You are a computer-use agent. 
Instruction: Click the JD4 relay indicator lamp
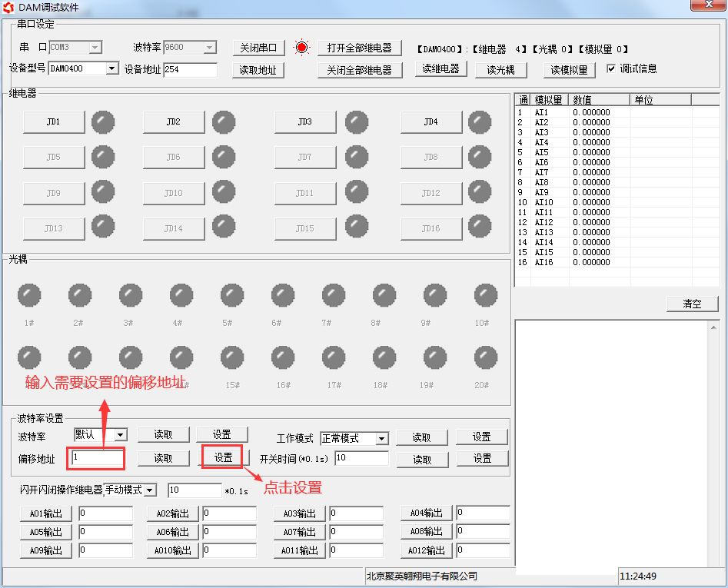click(x=480, y=121)
